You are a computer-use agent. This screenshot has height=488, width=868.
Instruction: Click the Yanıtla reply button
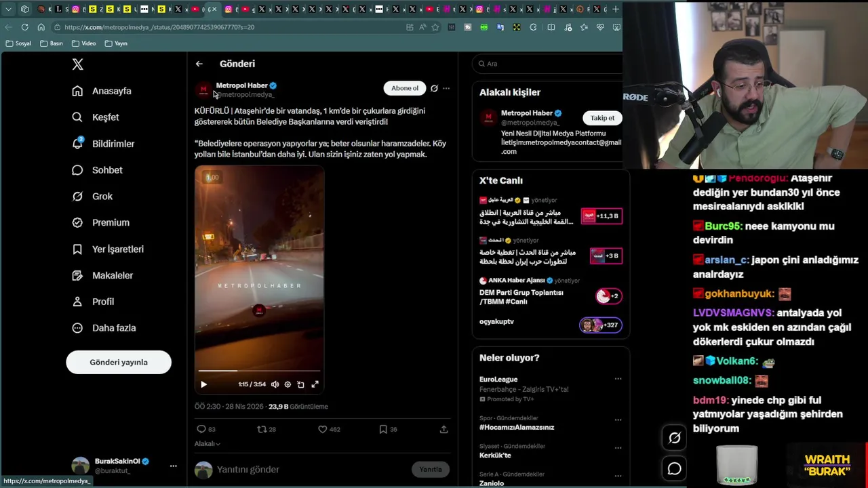(431, 469)
